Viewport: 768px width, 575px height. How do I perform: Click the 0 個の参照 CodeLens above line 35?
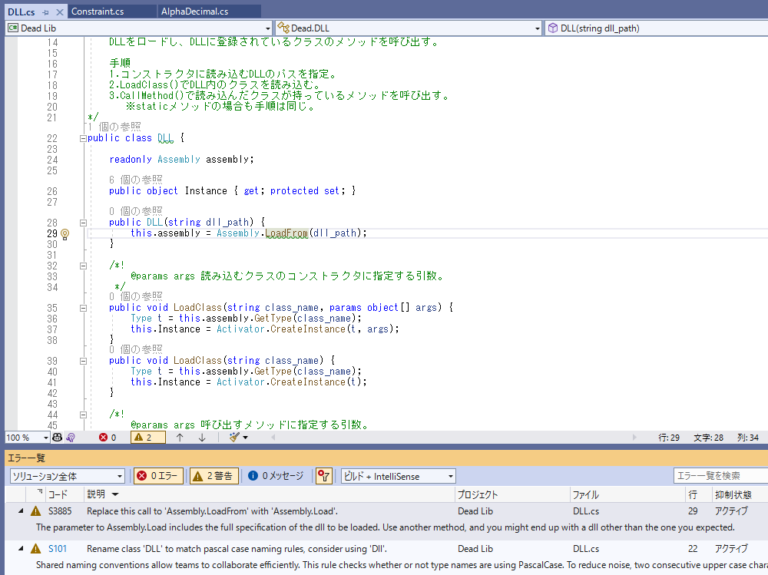pyautogui.click(x=136, y=296)
